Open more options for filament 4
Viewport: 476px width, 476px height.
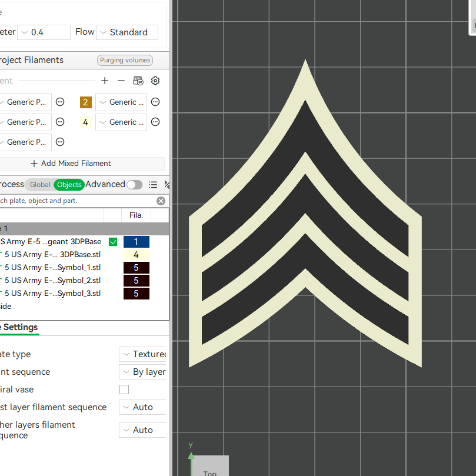tap(155, 122)
